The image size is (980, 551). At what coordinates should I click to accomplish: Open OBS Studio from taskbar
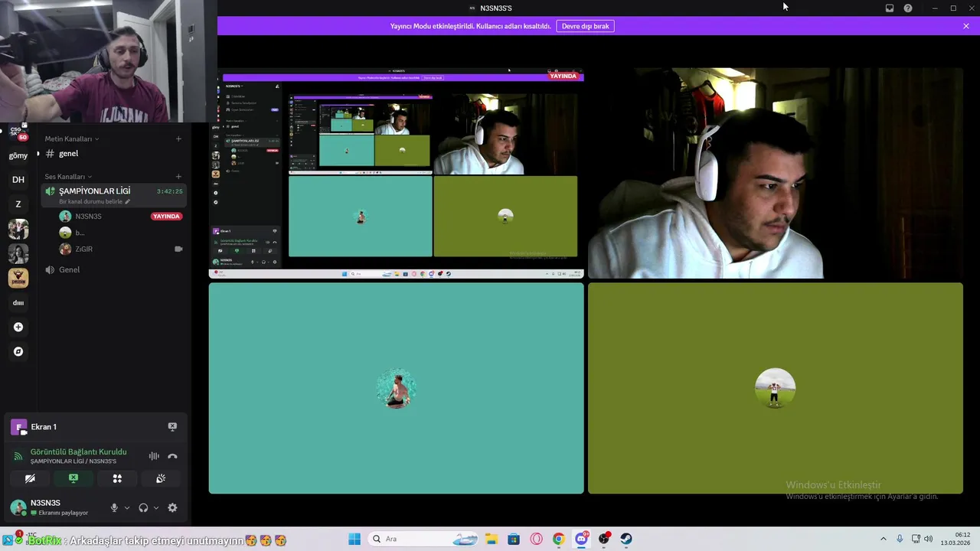[604, 539]
